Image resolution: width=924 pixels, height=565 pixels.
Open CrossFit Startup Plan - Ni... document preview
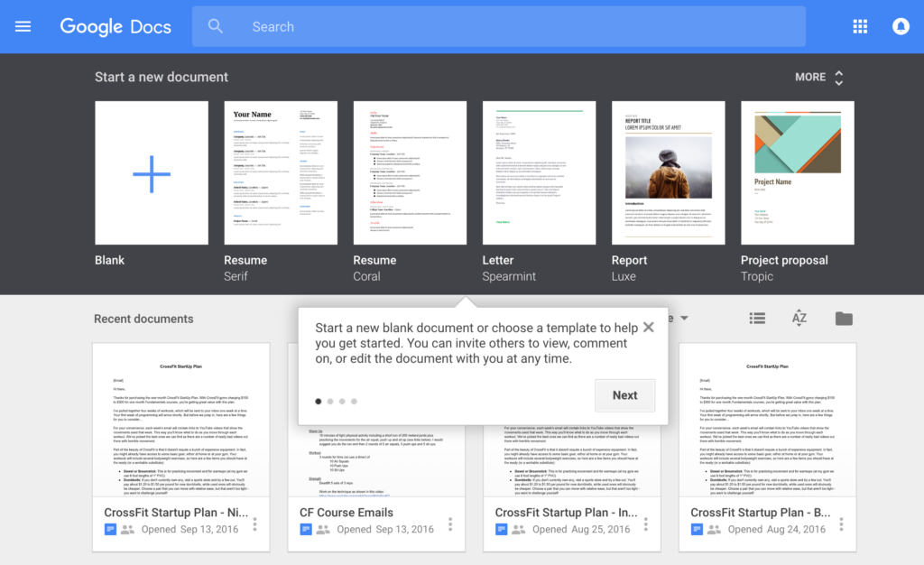(x=180, y=420)
